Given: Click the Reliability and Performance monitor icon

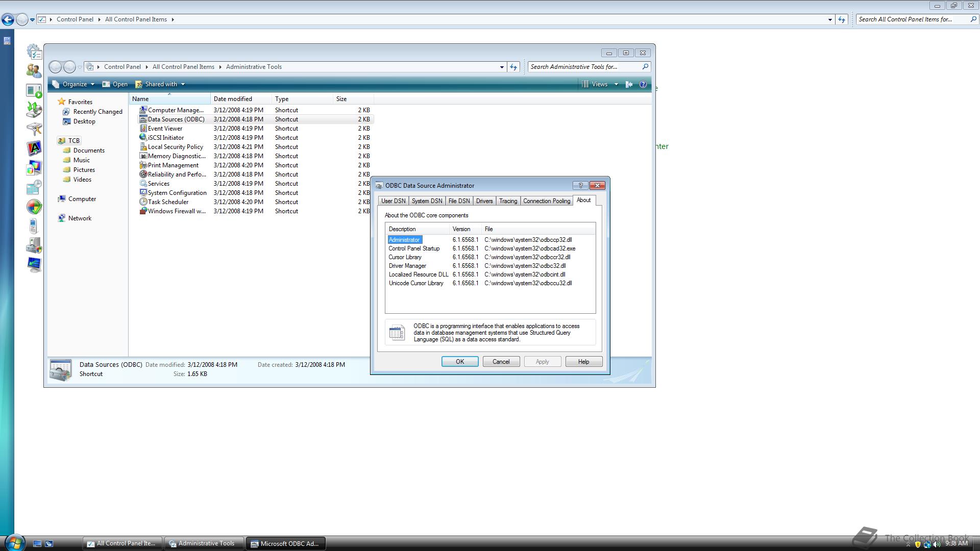Looking at the screenshot, I should [x=143, y=174].
